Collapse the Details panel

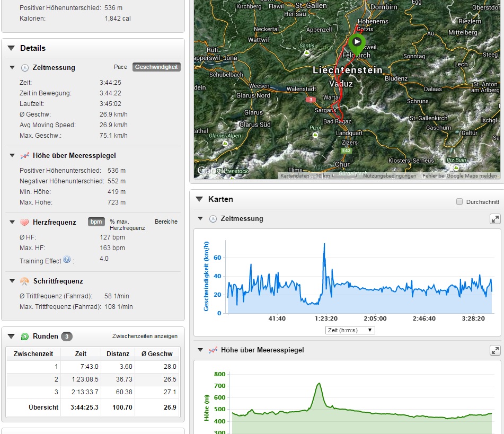(11, 48)
